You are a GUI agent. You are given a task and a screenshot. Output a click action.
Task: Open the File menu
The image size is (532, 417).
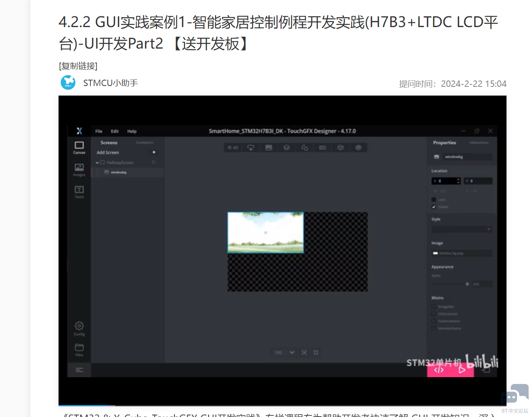click(99, 131)
